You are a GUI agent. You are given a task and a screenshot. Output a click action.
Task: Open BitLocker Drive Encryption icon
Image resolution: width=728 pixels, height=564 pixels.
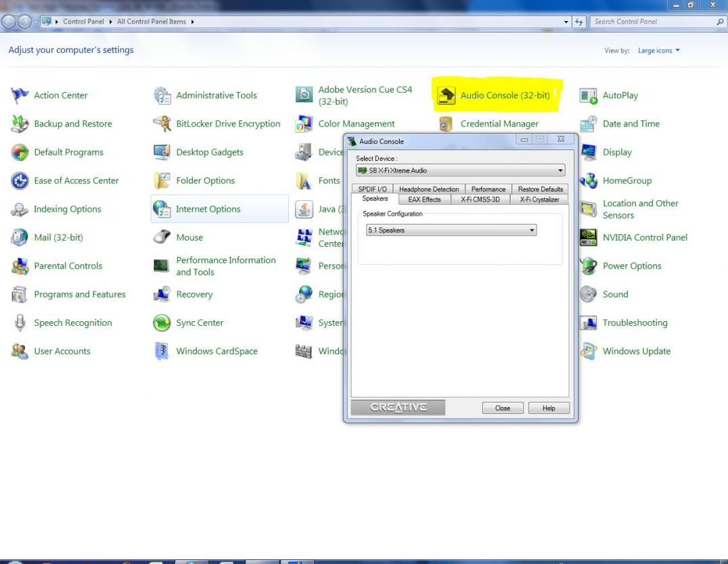point(162,124)
